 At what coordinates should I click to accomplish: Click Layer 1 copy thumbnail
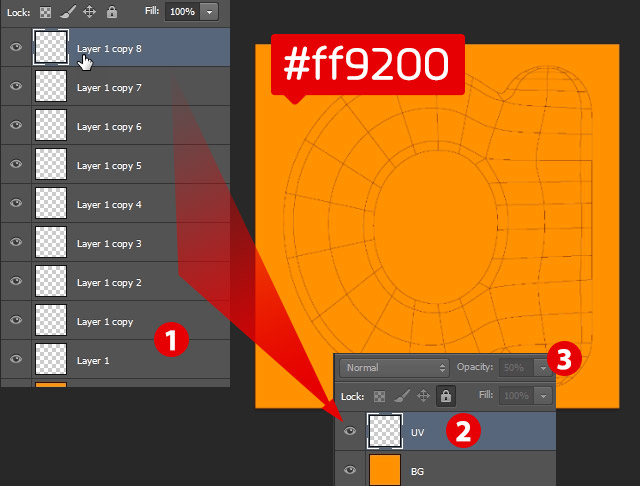[x=51, y=320]
